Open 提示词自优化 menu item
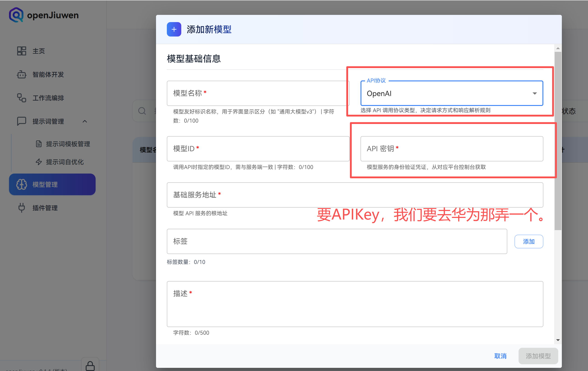Viewport: 588px width, 371px height. pos(65,162)
